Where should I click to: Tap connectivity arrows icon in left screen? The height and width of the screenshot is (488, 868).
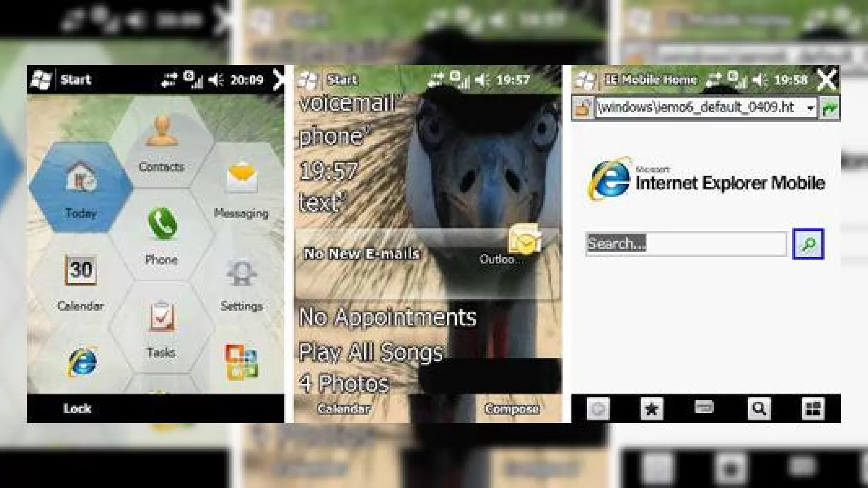[x=169, y=80]
